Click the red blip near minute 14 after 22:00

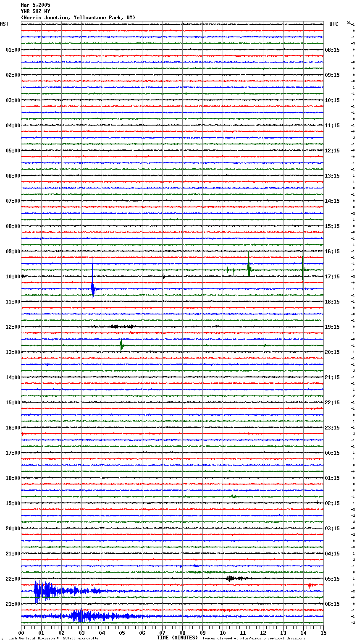pyautogui.click(x=310, y=585)
